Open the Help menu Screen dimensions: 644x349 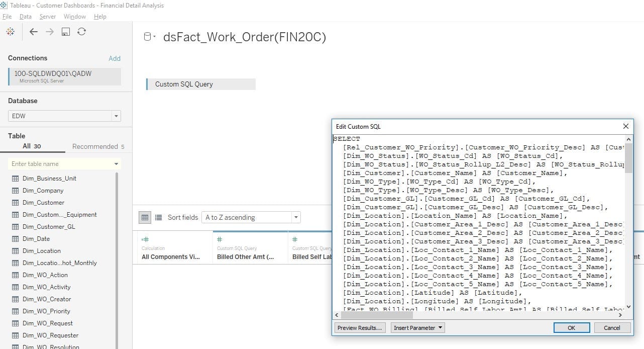click(100, 17)
